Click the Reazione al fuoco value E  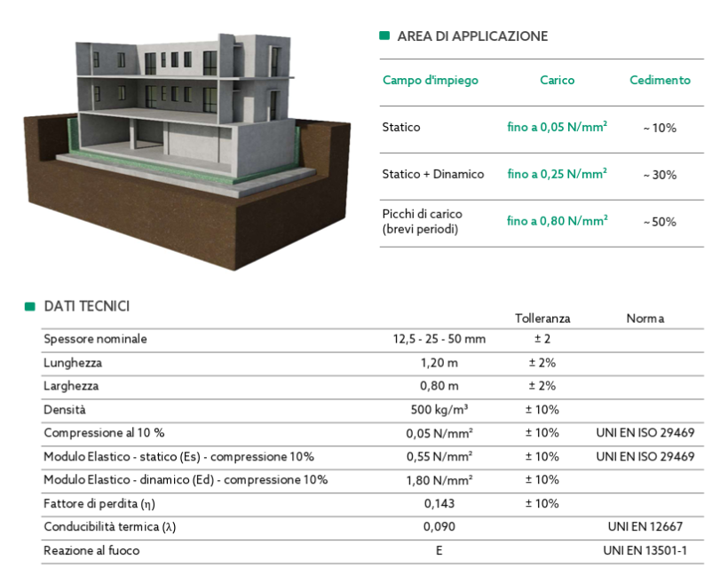coord(439,551)
